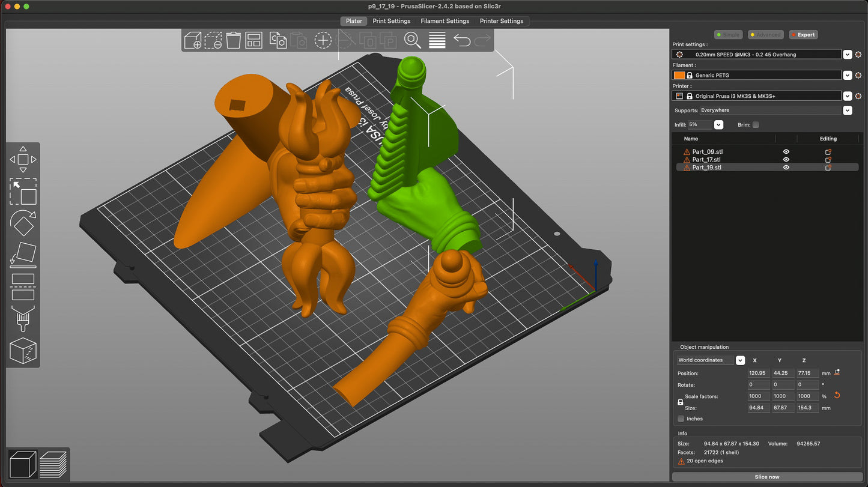This screenshot has width=868, height=487.
Task: Select the Place on face tool
Action: 23,255
